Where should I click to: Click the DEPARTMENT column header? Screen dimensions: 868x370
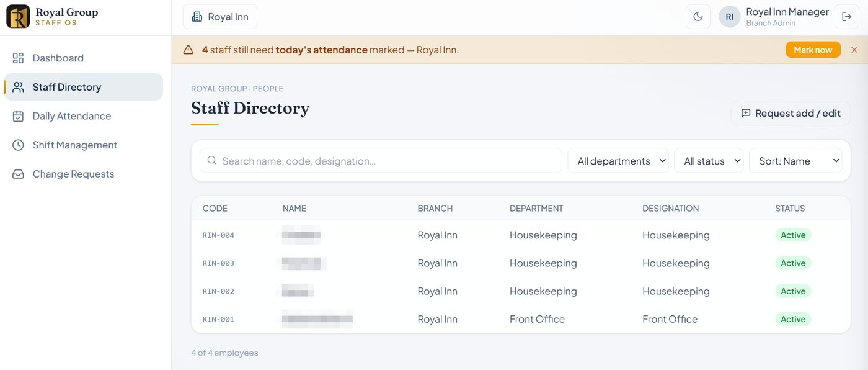pos(536,209)
